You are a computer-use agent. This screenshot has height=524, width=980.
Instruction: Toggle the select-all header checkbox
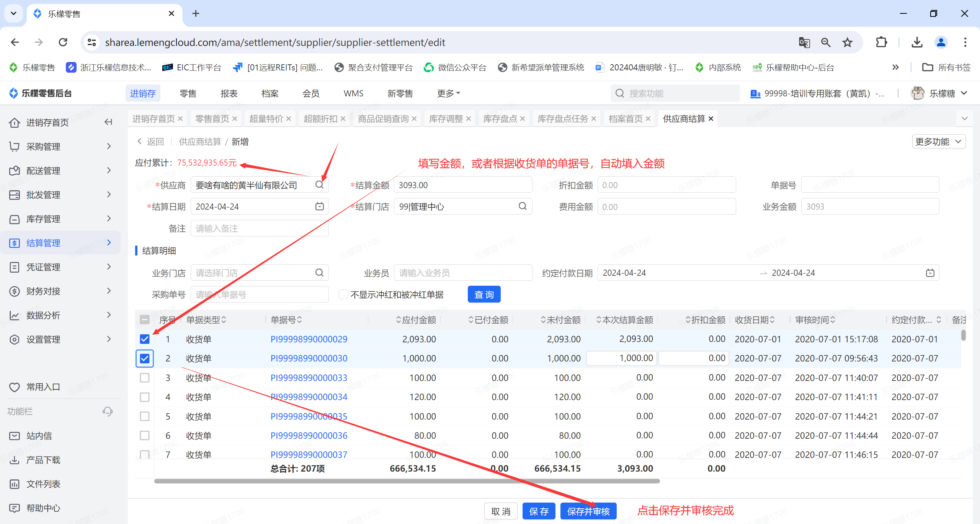(x=145, y=320)
